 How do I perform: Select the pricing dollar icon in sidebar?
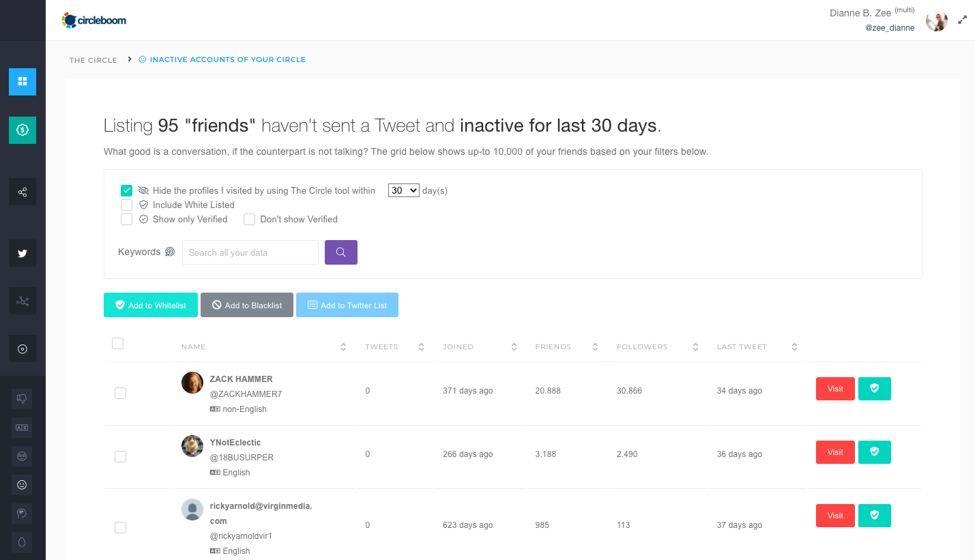[x=23, y=130]
